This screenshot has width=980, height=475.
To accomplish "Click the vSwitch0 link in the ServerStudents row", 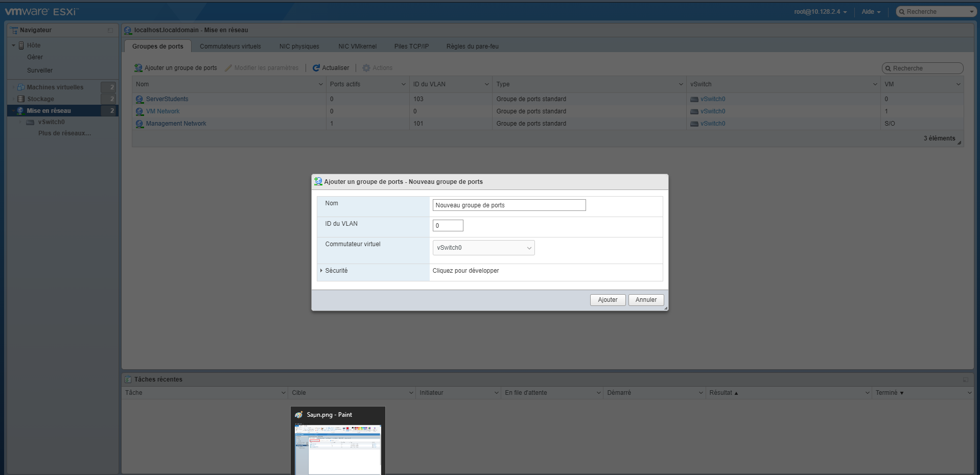I will coord(713,99).
